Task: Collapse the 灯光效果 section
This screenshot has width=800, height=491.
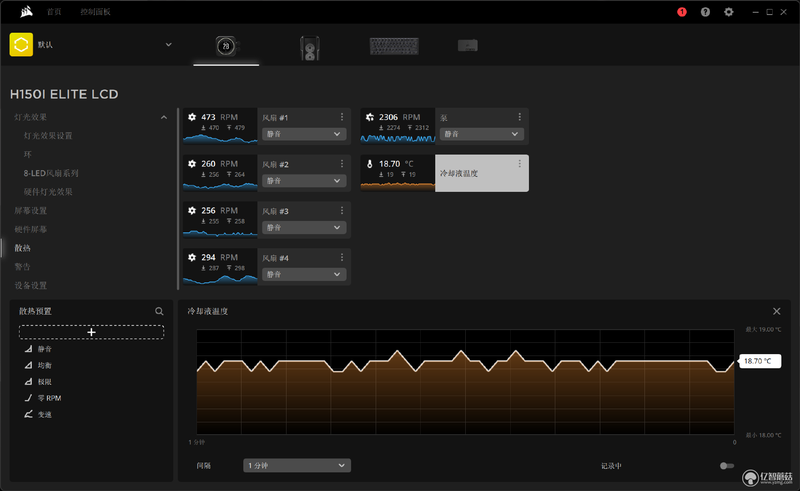Action: [x=164, y=117]
